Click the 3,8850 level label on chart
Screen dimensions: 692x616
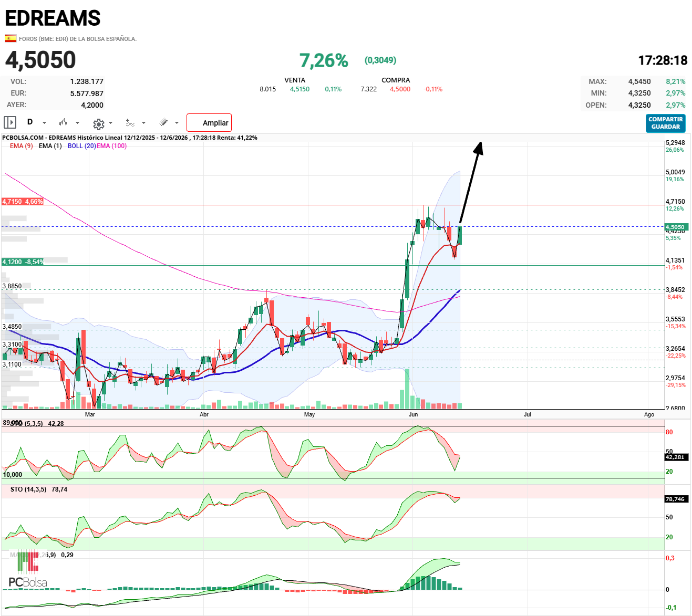point(12,286)
